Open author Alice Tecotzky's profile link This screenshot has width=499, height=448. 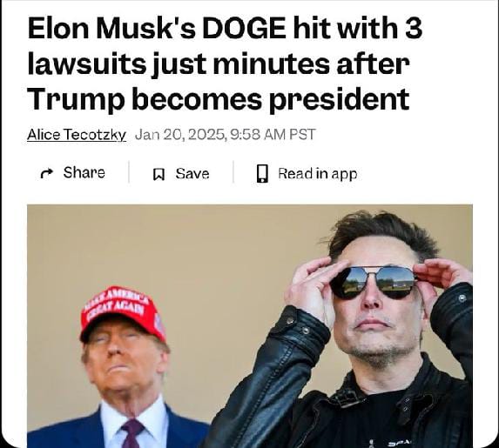(77, 135)
